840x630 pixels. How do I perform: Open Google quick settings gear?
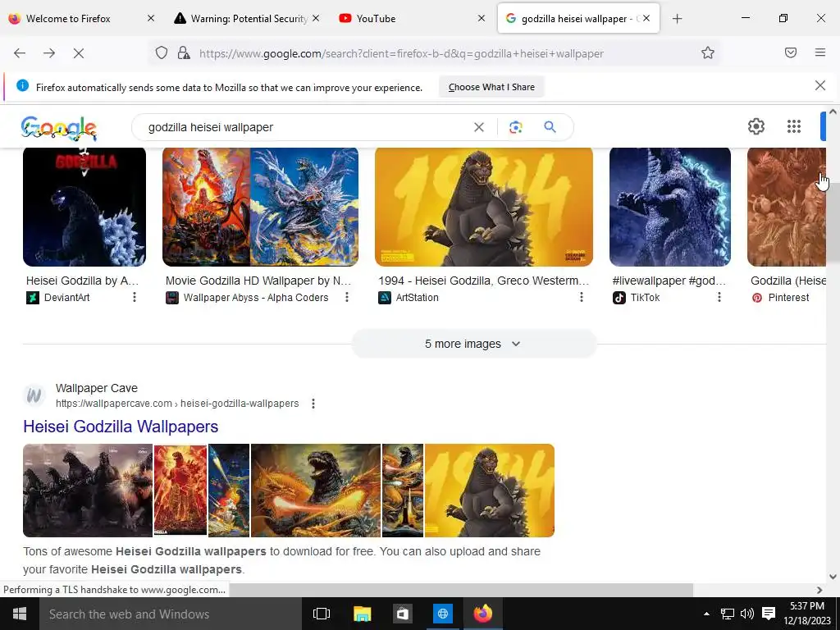click(756, 126)
